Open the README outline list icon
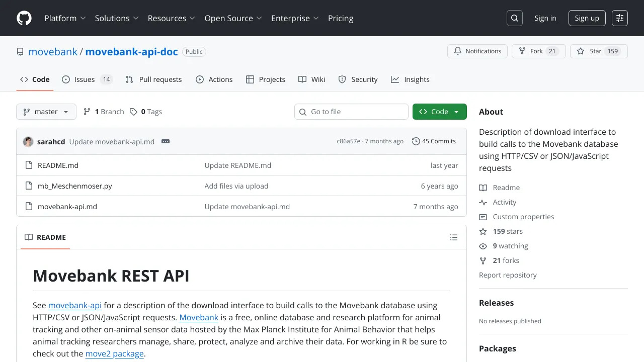Viewport: 644px width, 362px height. (454, 237)
